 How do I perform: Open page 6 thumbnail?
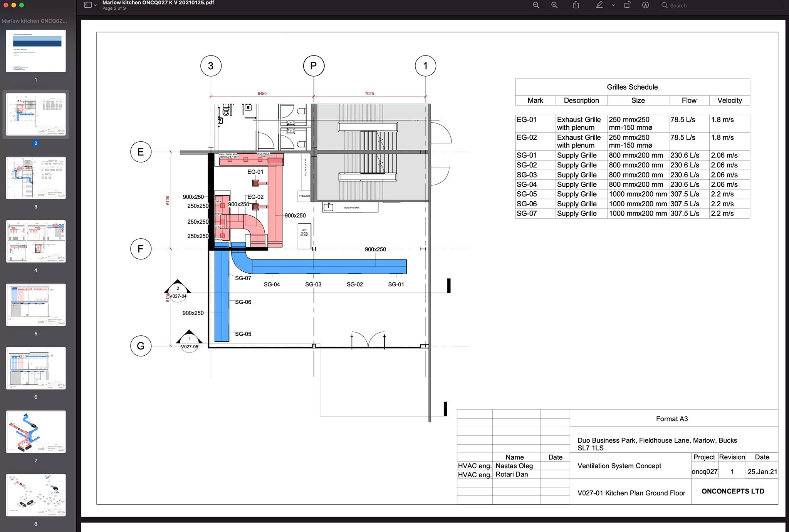[x=36, y=368]
